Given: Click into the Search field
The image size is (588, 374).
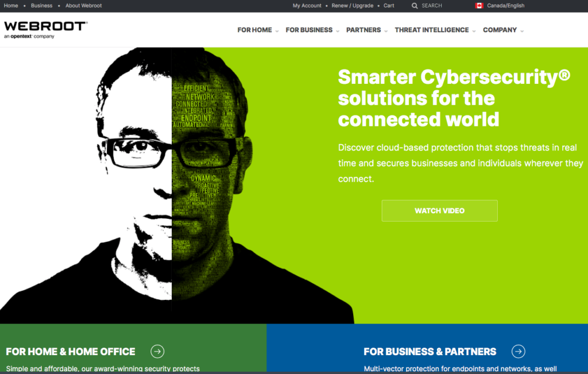Looking at the screenshot, I should (432, 6).
